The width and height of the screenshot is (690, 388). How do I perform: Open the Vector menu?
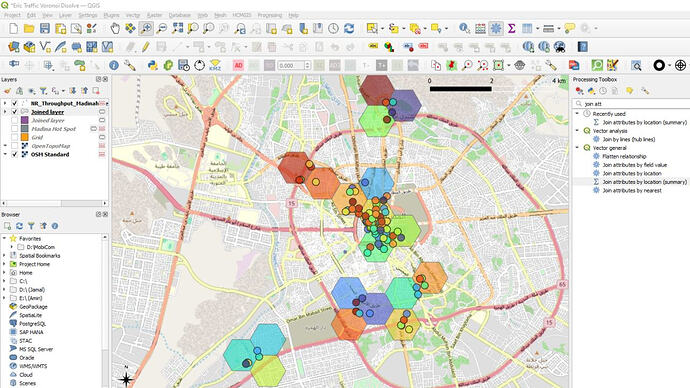click(132, 15)
